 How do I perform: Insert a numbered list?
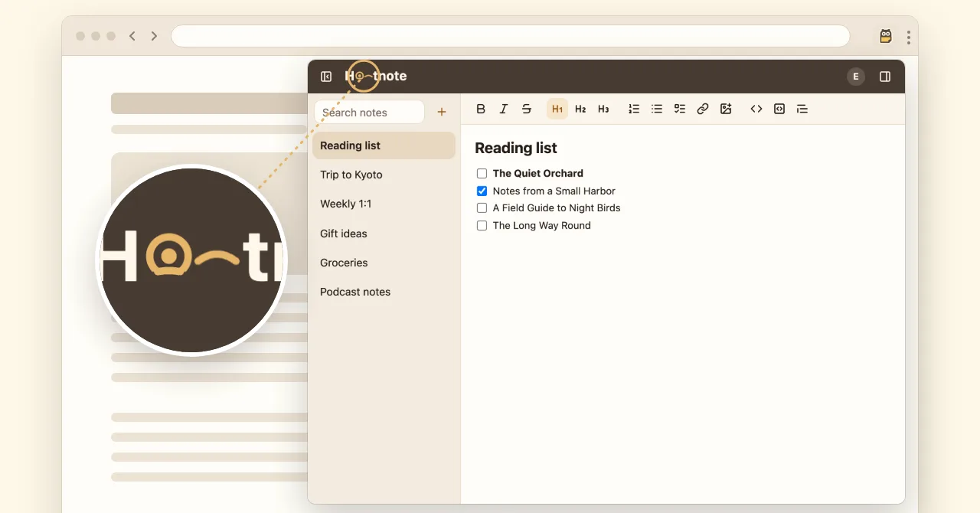(x=634, y=109)
